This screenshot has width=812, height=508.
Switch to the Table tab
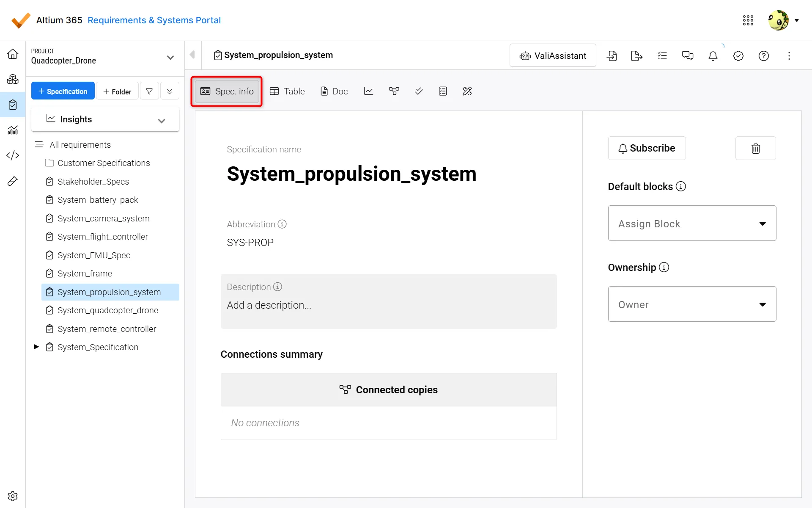tap(287, 91)
